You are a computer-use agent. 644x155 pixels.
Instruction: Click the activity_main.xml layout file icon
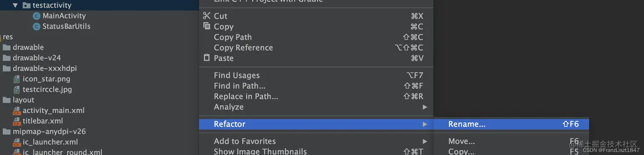[x=17, y=110]
